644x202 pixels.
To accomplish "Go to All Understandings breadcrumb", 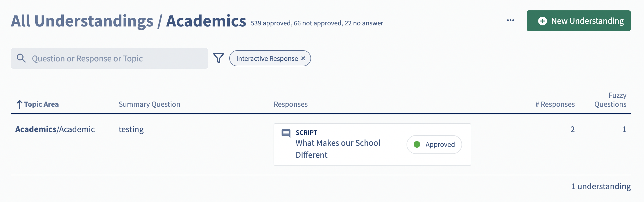I will point(82,21).
